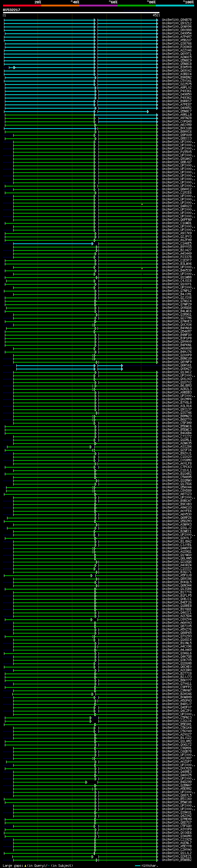Open hit UniRef100_Q0WV94
197x868 pixels.
(x=177, y=26)
